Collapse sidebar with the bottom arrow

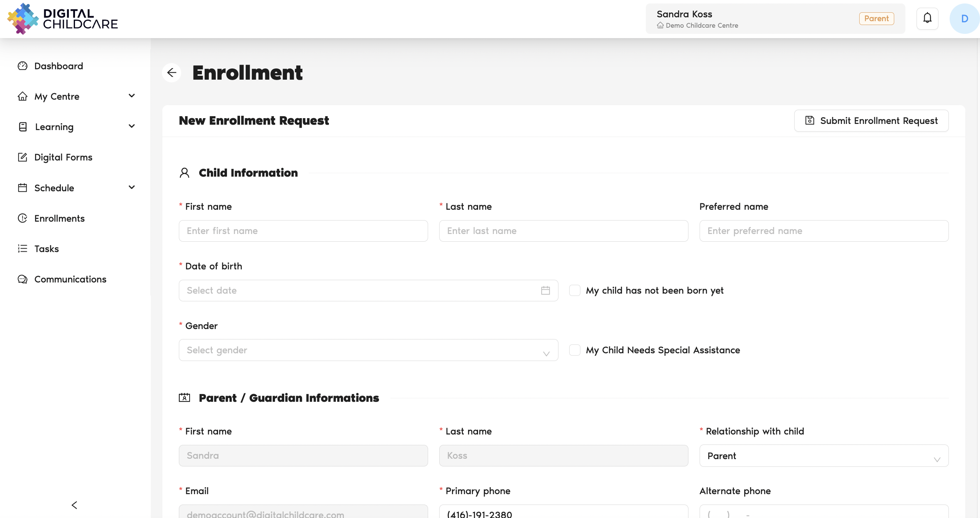pyautogui.click(x=75, y=505)
